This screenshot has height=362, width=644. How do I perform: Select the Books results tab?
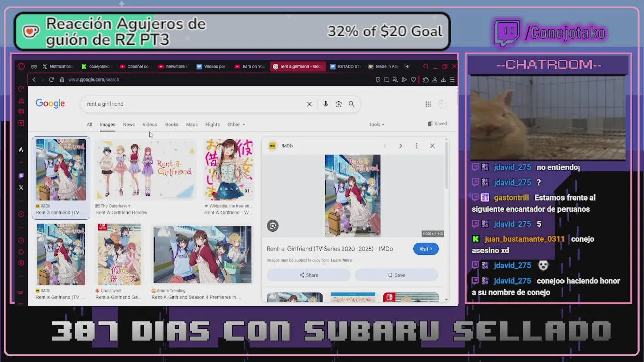[x=172, y=124]
